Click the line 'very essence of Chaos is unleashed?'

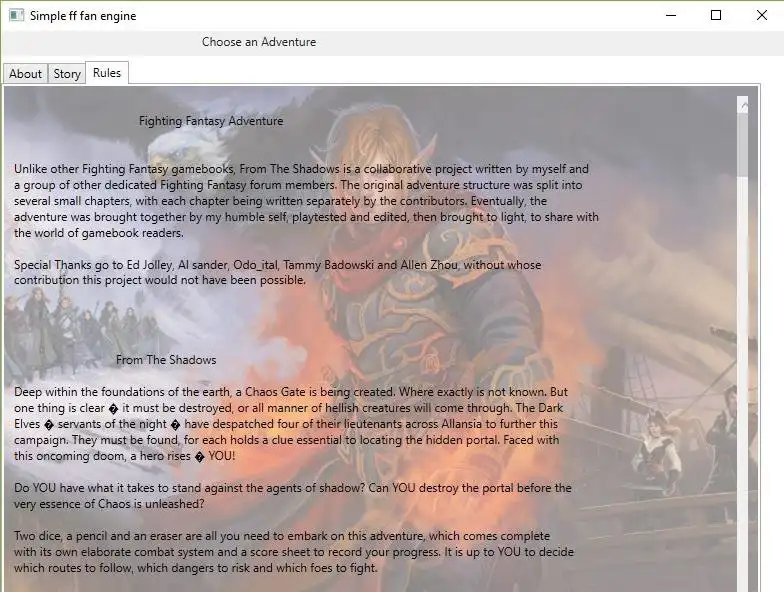pos(109,504)
